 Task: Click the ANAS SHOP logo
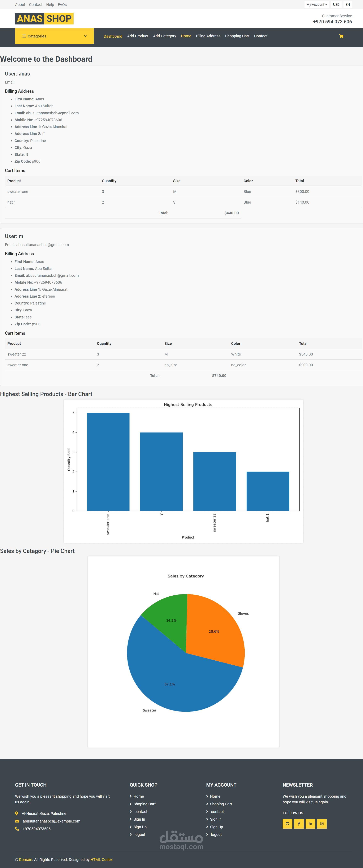tap(44, 19)
